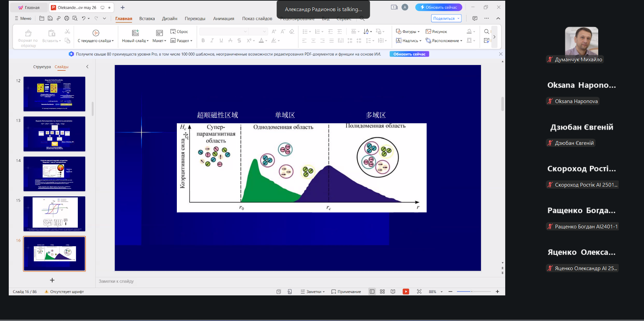644x321 pixels.
Task: Adjust the zoom slider in status bar
Action: [x=472, y=292]
